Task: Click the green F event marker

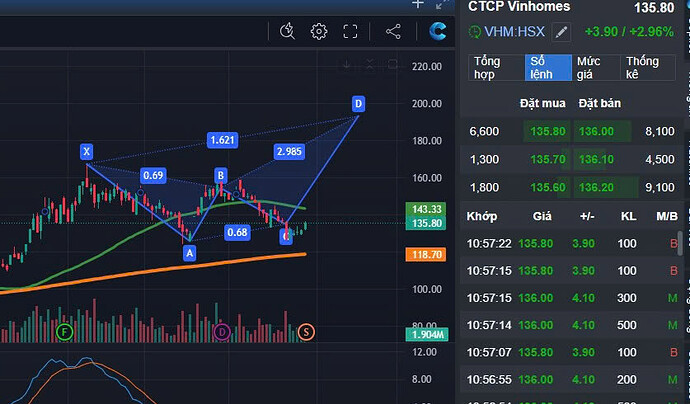Action: pos(64,332)
